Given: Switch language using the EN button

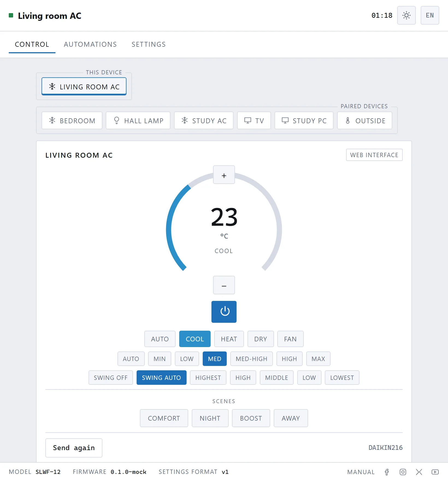Looking at the screenshot, I should [x=430, y=15].
